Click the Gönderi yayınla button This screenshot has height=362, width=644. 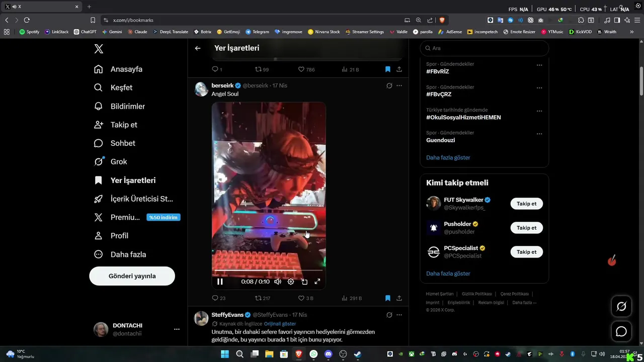tap(132, 276)
